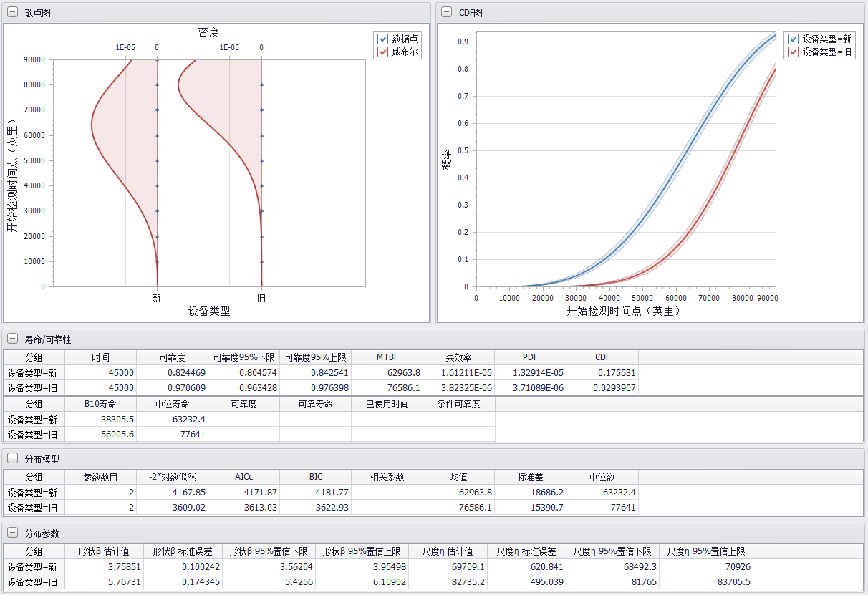
Task: Toggle 设备类型=新 checkbox in CDF legend
Action: pyautogui.click(x=793, y=39)
